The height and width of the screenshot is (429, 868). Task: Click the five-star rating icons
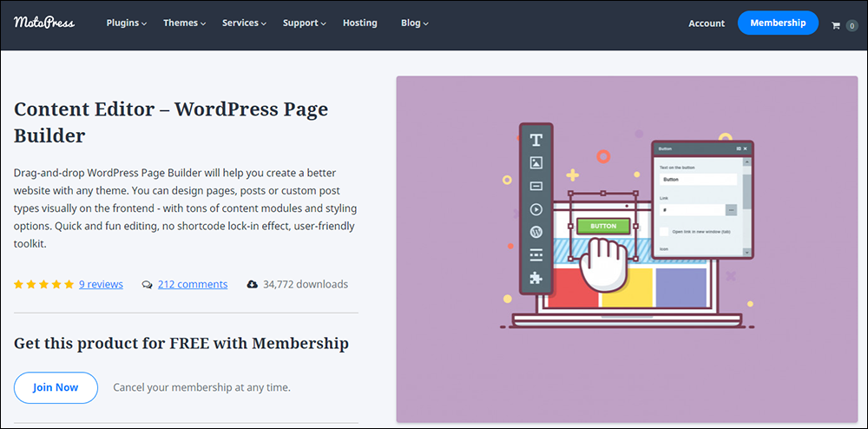pos(43,284)
